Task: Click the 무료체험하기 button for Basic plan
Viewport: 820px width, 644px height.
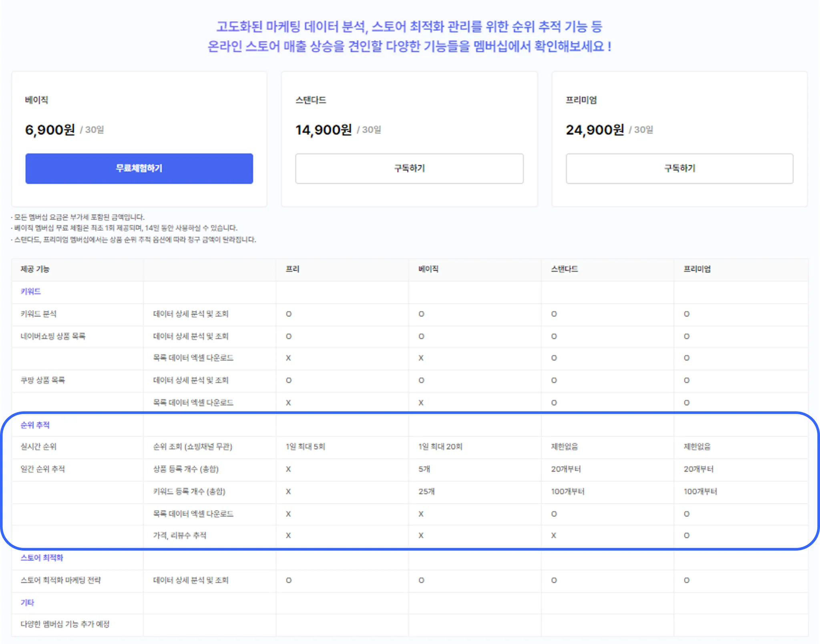Action: pyautogui.click(x=139, y=168)
